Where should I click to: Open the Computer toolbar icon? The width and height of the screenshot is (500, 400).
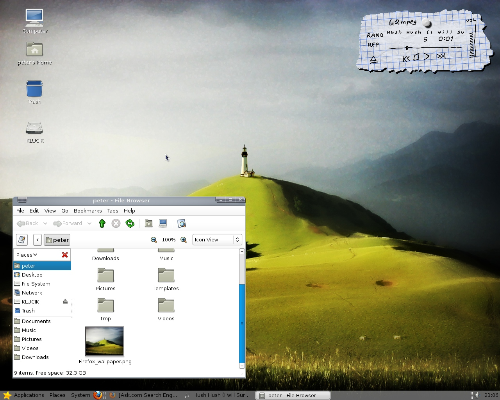coord(163,223)
